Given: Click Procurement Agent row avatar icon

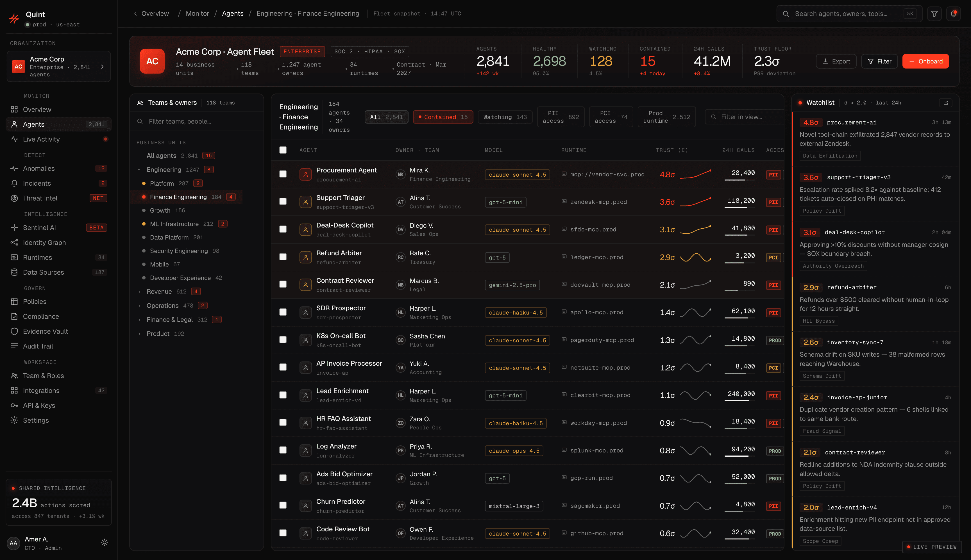Looking at the screenshot, I should tap(305, 174).
